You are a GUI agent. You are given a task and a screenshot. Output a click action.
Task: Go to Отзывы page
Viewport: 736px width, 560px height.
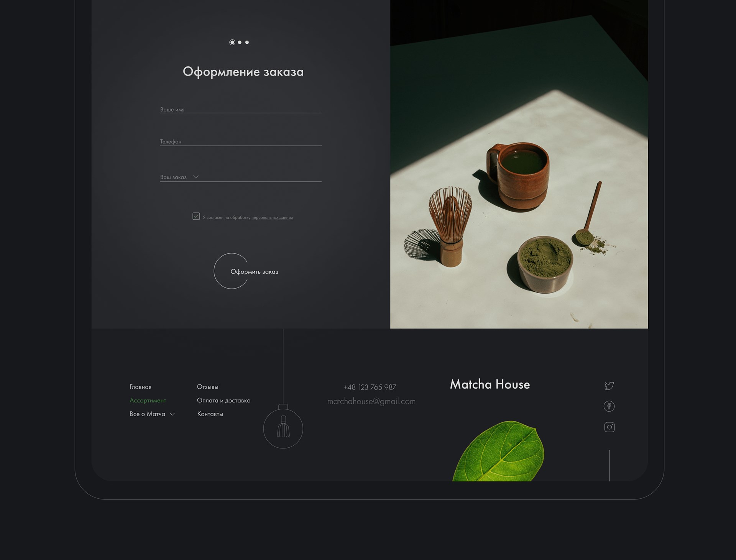point(207,387)
